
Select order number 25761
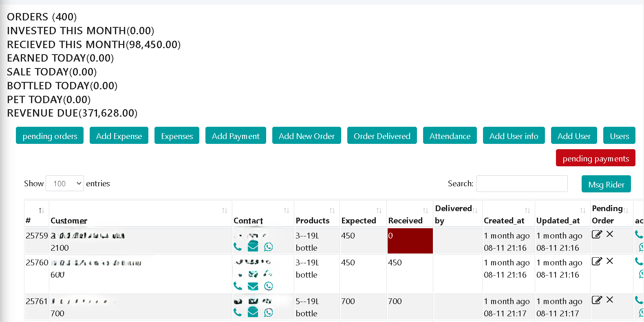click(37, 301)
